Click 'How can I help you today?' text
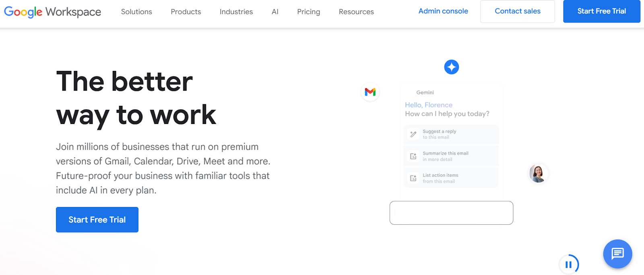The image size is (644, 275). 447,114
